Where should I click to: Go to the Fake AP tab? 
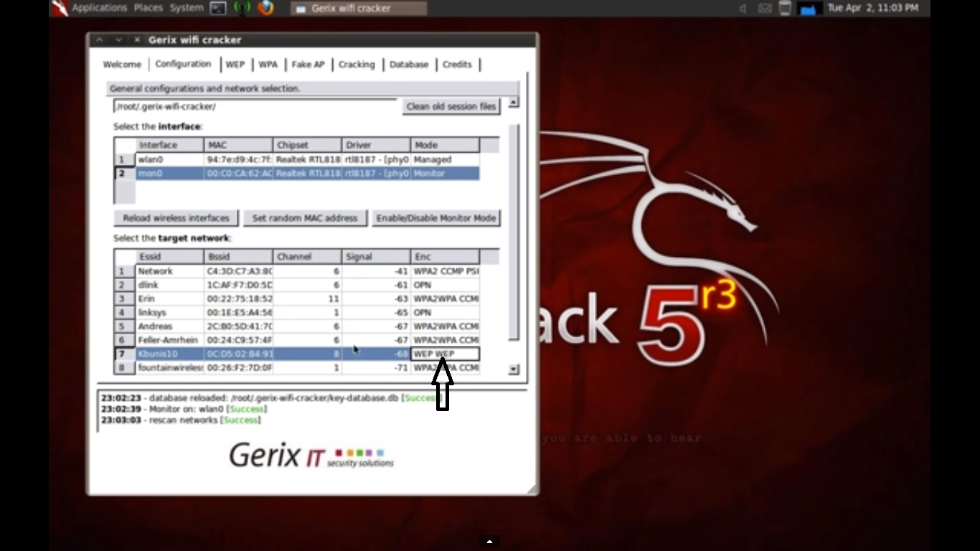point(308,65)
